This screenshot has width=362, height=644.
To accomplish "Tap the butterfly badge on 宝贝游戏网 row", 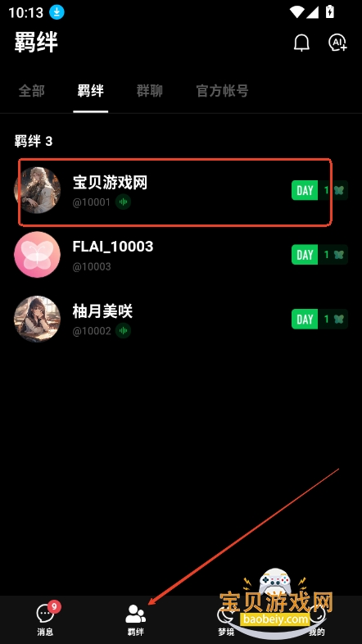I will 338,190.
